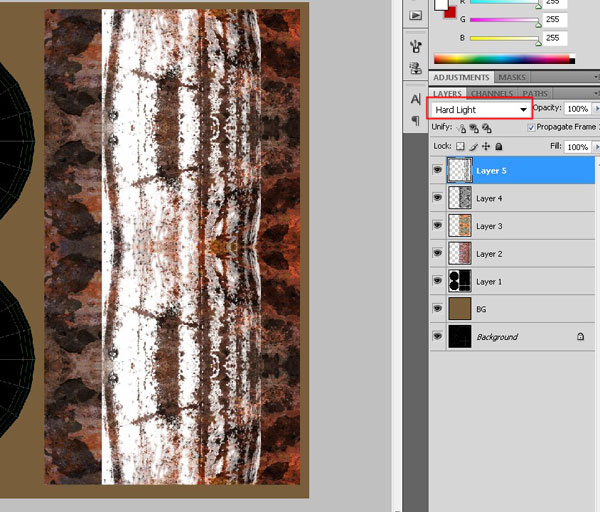
Task: Open the Character panel icon
Action: pos(415,99)
